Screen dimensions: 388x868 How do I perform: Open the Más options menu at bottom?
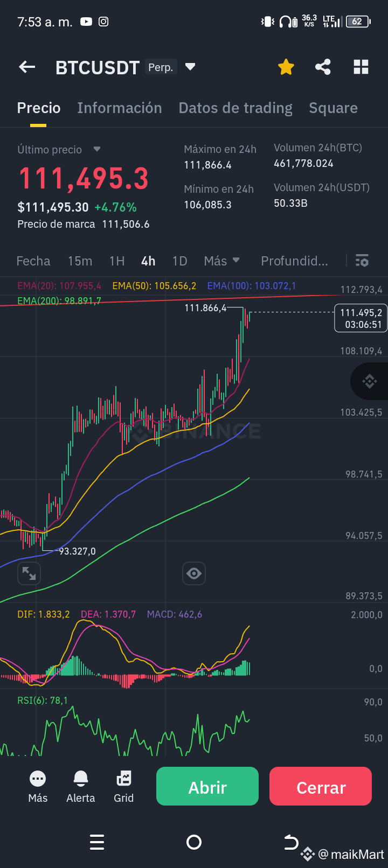pyautogui.click(x=38, y=787)
